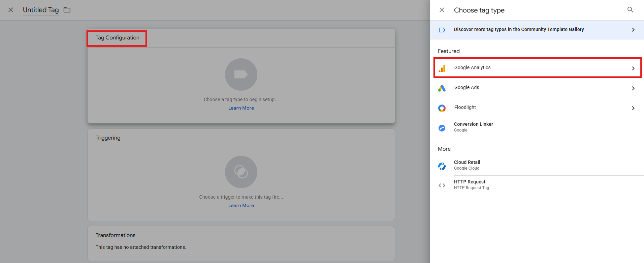Click the Cloud Retail Google Cloud icon

(x=442, y=166)
